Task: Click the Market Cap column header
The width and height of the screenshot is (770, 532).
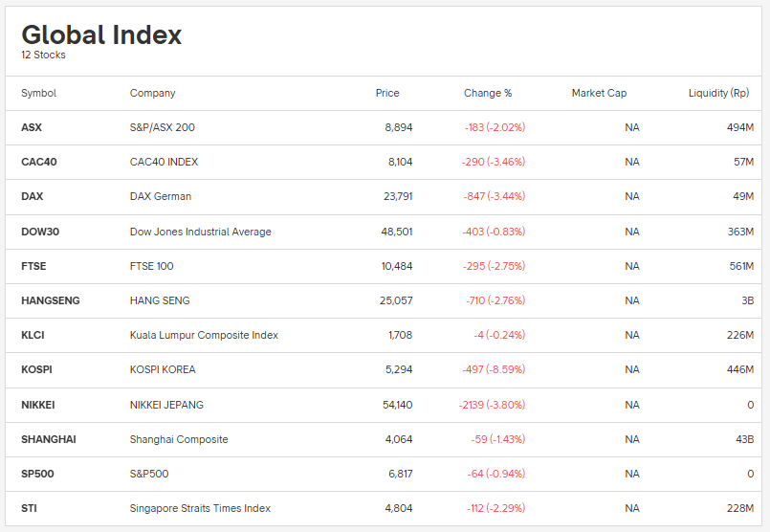Action: click(x=599, y=93)
